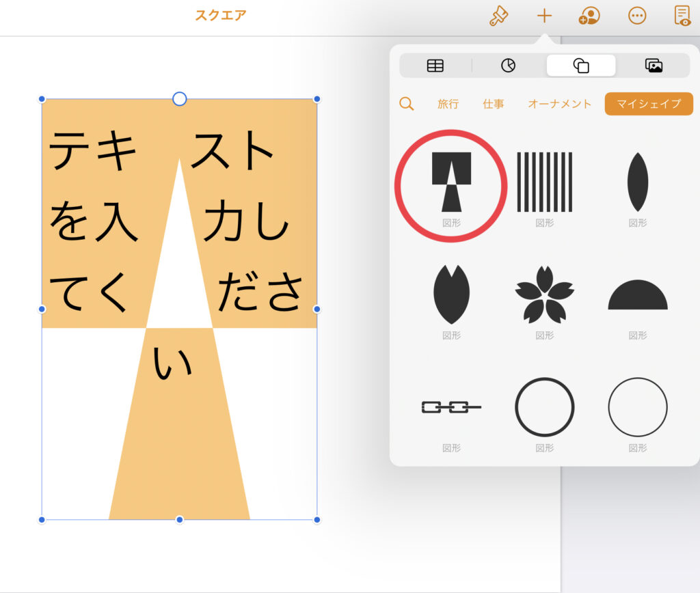The height and width of the screenshot is (593, 700).
Task: Tap the い character in the trapezoid
Action: [172, 363]
